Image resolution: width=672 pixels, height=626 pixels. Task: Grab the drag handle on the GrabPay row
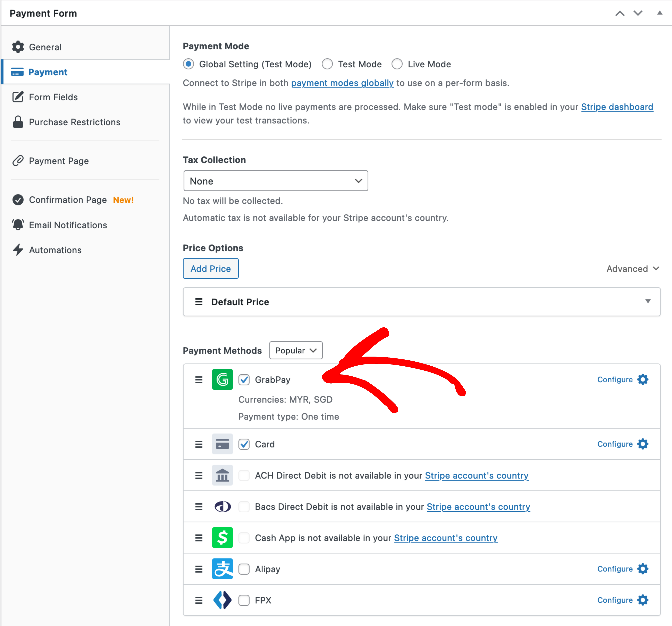pos(199,380)
